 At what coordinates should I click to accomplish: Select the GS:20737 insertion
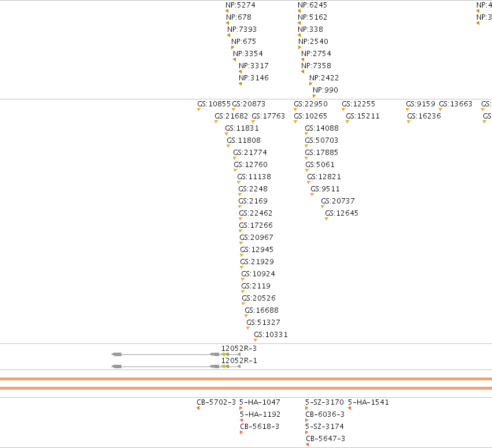338,201
